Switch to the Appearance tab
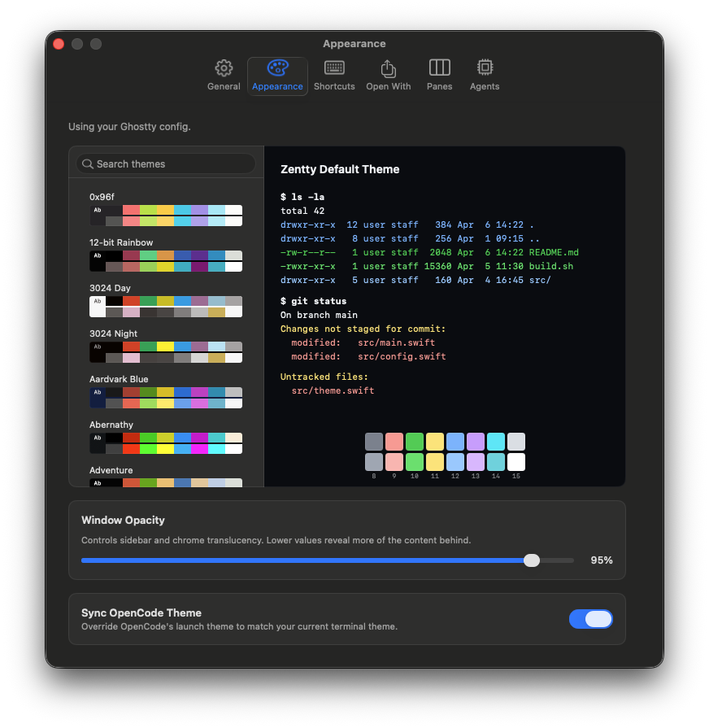Viewport: 709px width, 728px height. [277, 76]
